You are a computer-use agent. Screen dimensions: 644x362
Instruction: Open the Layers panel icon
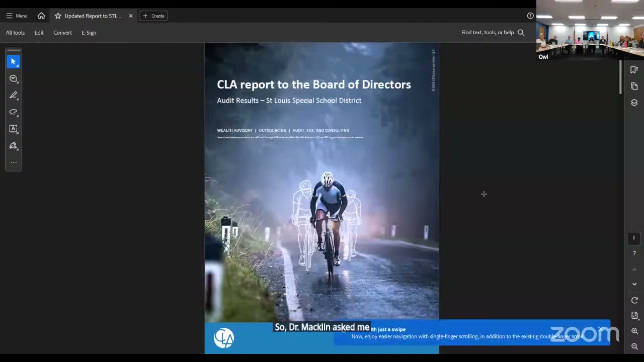click(x=634, y=103)
